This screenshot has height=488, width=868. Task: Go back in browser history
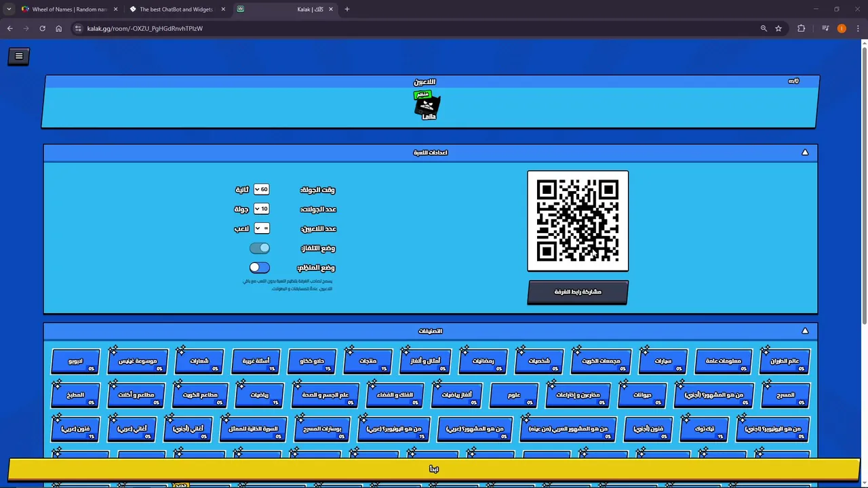[x=9, y=28]
